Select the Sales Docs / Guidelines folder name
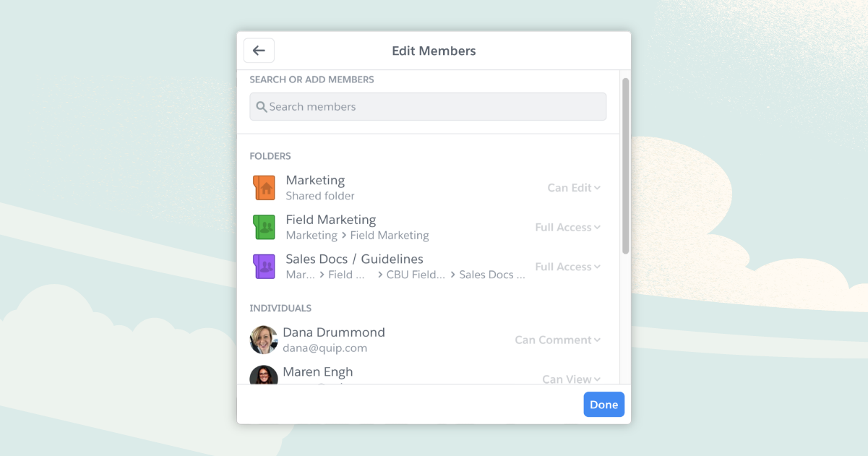The width and height of the screenshot is (868, 456). [x=355, y=259]
